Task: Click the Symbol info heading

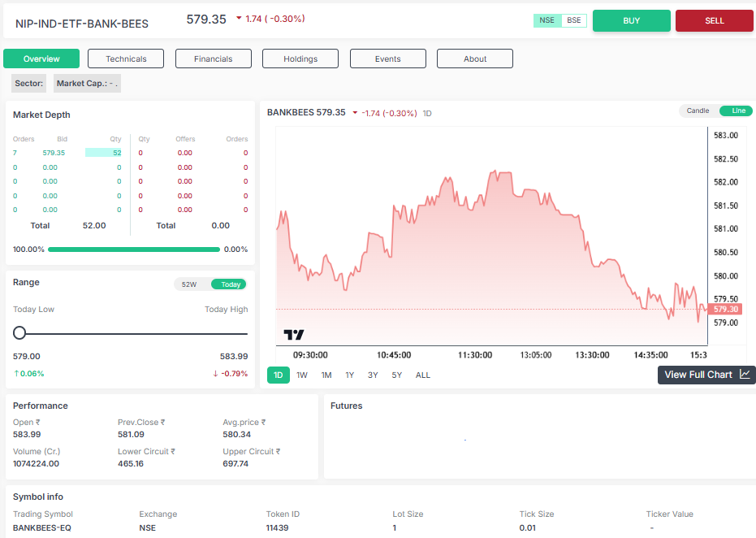Action: [38, 497]
